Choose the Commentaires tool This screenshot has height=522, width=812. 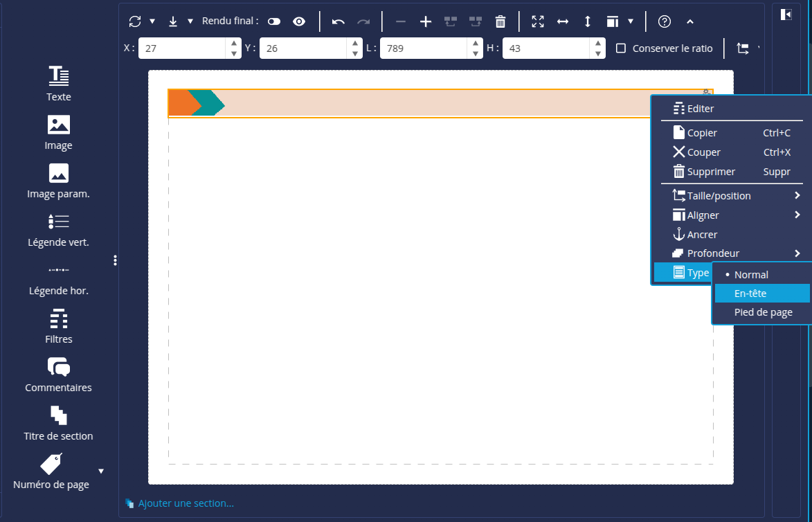59,374
